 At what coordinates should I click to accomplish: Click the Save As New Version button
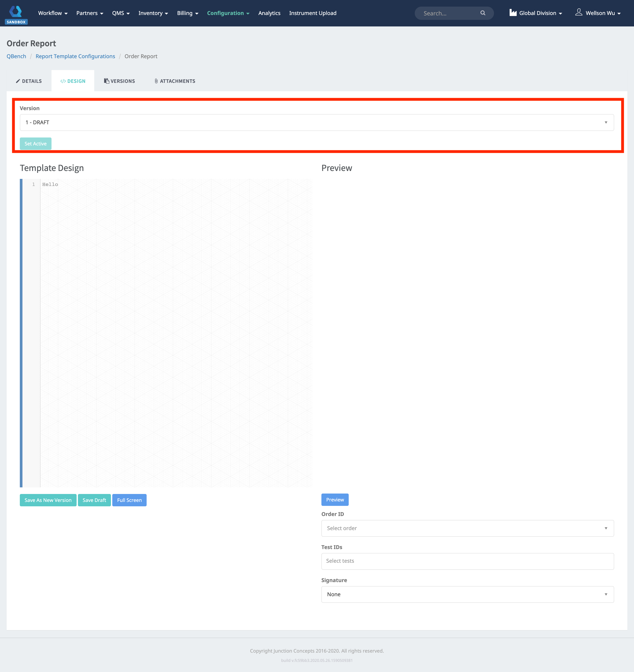coord(48,500)
